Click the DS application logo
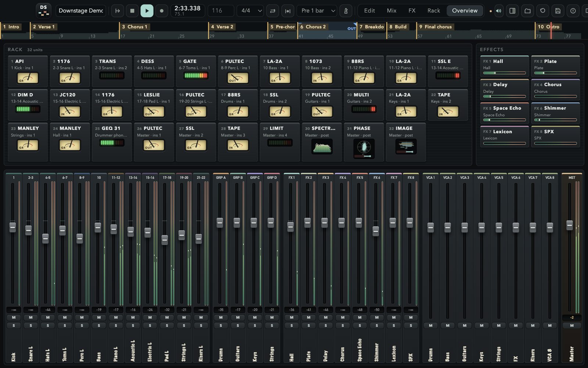Screen dimensions: 588x368 click(44, 11)
